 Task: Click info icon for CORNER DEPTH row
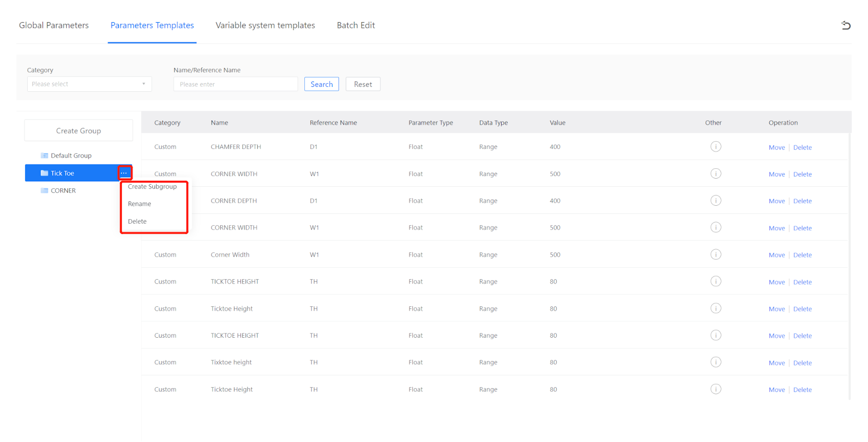coord(716,200)
